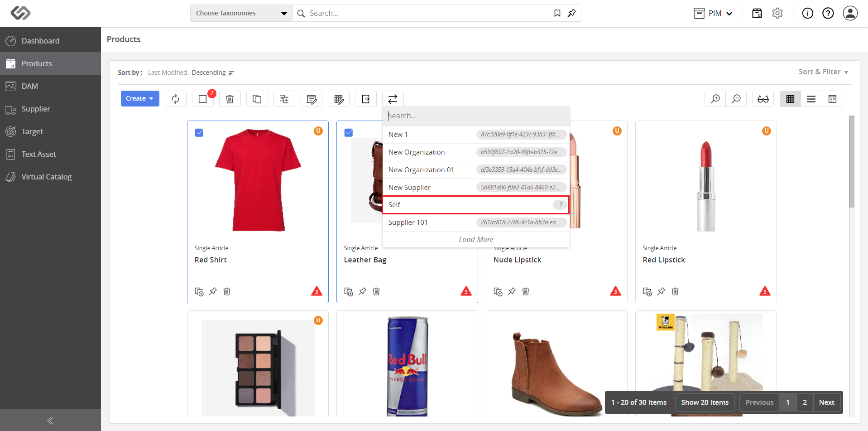
Task: Open the Show 20 Items dropdown
Action: click(x=705, y=402)
